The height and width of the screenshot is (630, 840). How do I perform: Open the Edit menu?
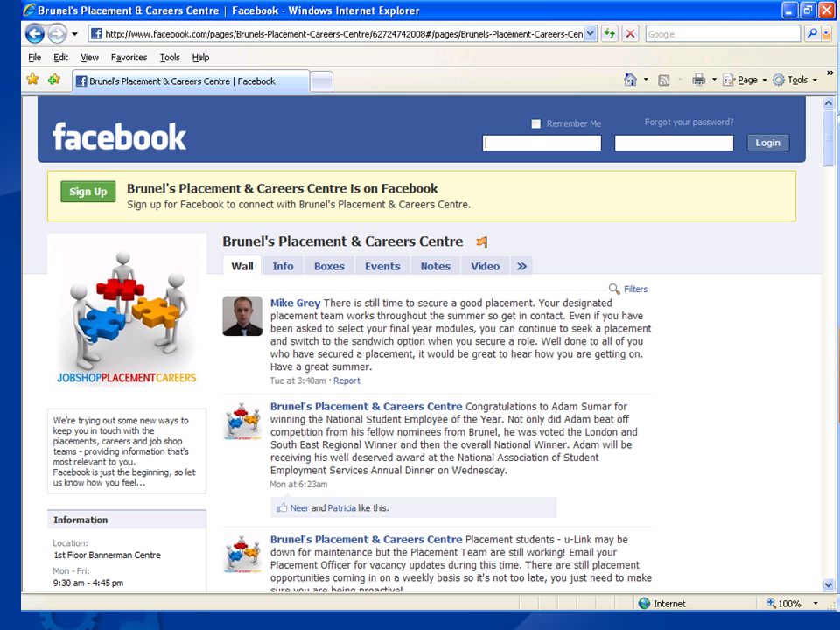(60, 58)
